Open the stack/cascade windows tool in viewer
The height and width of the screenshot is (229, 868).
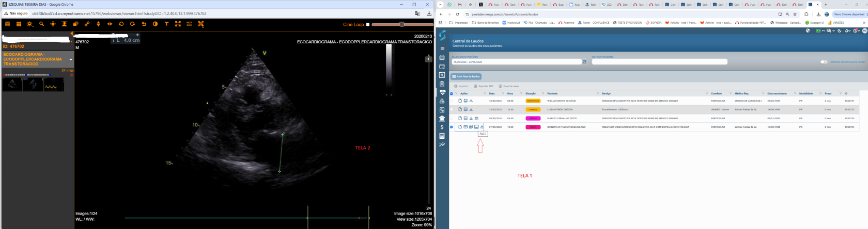click(x=75, y=24)
